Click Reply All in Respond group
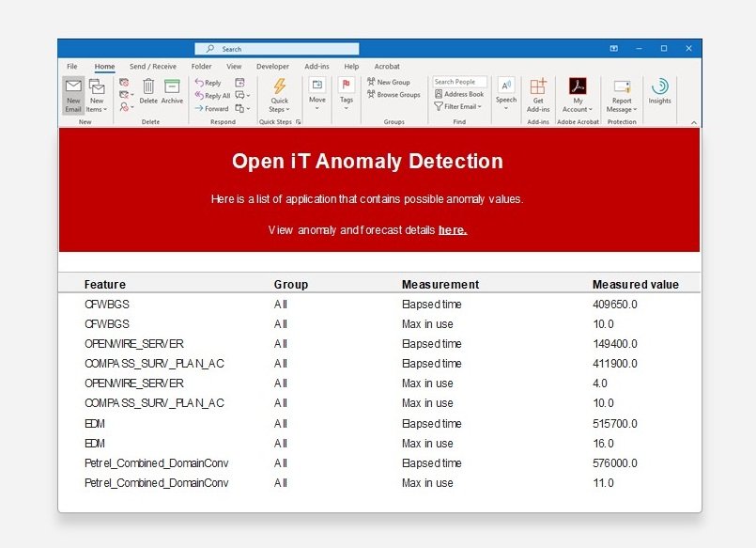The width and height of the screenshot is (756, 548). click(212, 96)
